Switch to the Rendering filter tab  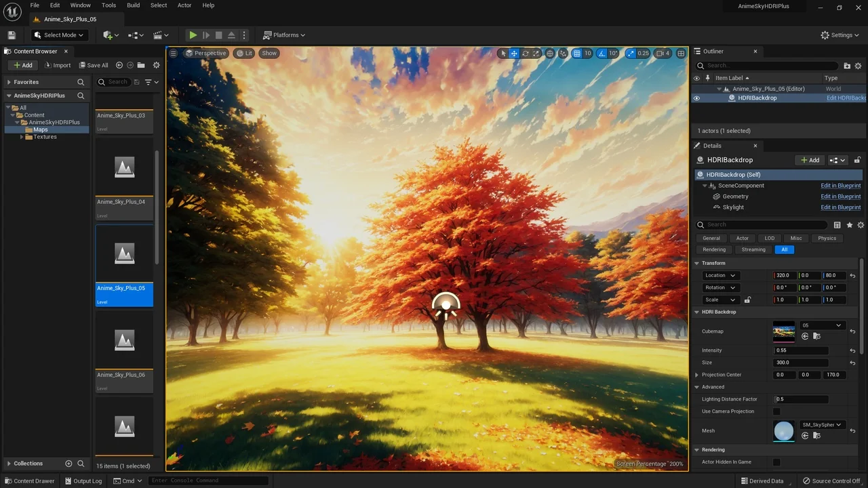713,249
